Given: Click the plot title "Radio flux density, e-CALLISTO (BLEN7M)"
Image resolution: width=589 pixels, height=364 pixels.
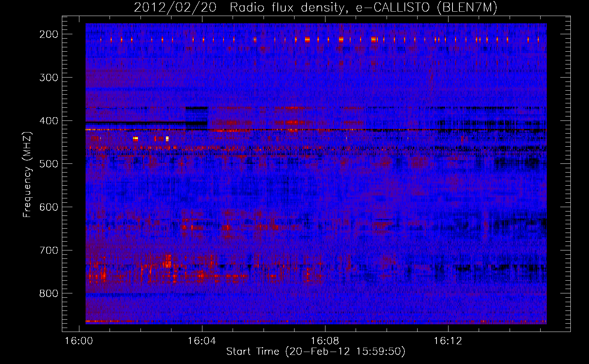Looking at the screenshot, I should pos(363,8).
